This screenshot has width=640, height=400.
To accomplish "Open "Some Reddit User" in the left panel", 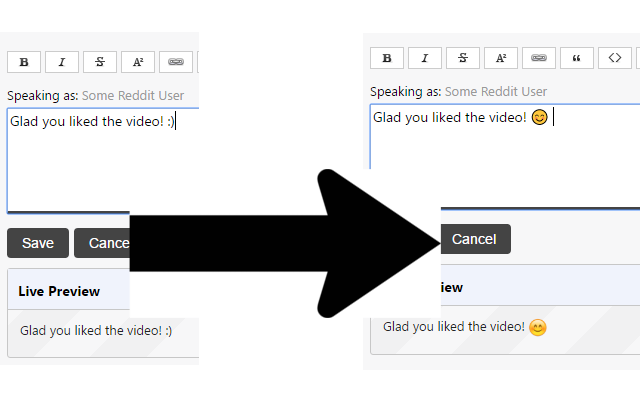I will [x=133, y=96].
